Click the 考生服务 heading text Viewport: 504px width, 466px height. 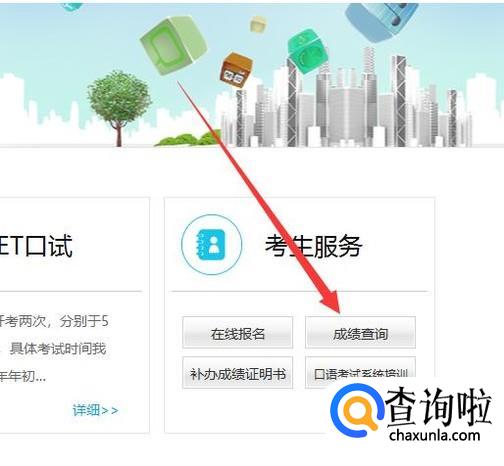click(x=314, y=246)
